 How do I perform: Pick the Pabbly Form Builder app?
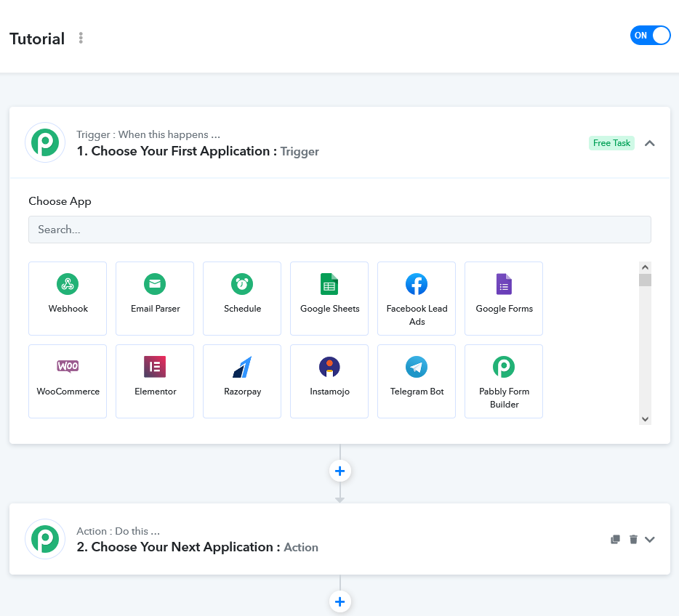(504, 381)
